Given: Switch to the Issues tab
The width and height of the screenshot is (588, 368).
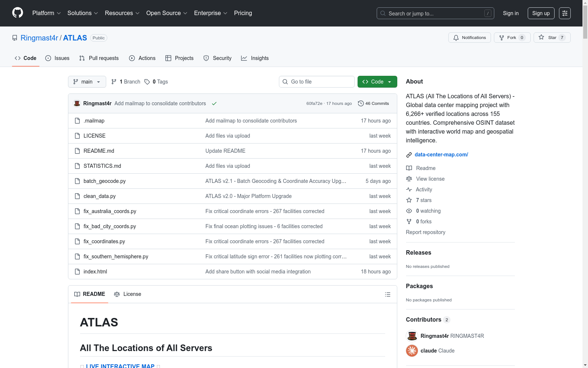Looking at the screenshot, I should click(57, 58).
